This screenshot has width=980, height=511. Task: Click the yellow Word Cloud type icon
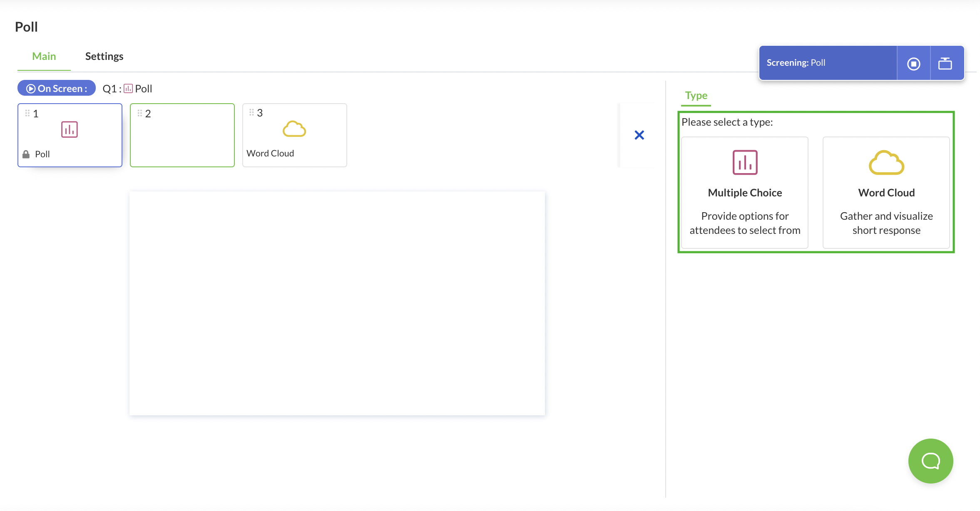click(886, 163)
